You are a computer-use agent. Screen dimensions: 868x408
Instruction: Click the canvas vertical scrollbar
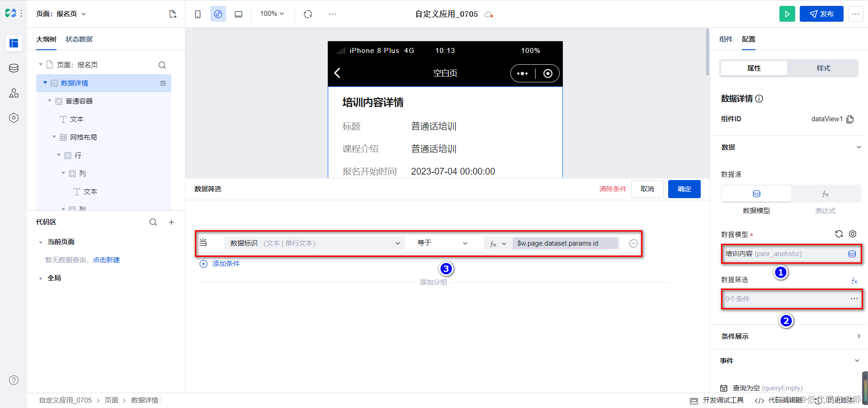[708, 52]
